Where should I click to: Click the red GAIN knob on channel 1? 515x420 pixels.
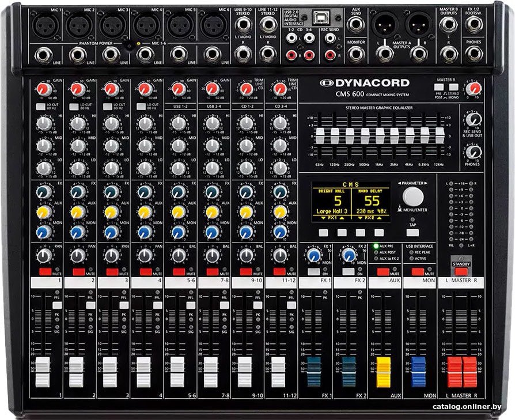[x=44, y=89]
